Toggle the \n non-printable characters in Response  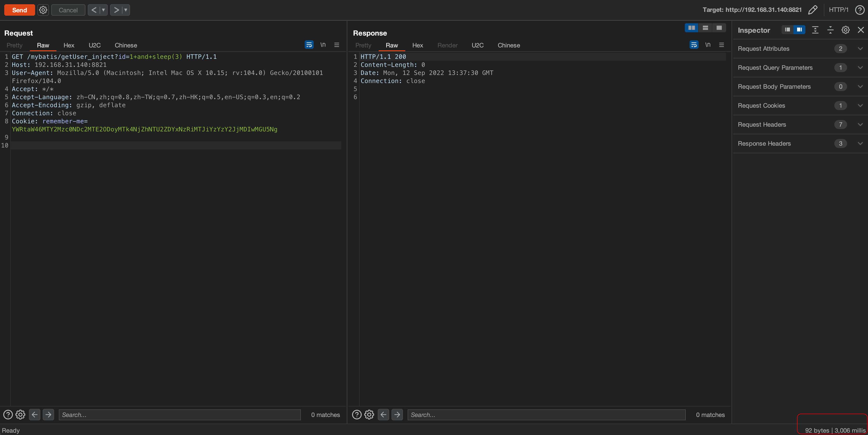(x=708, y=45)
